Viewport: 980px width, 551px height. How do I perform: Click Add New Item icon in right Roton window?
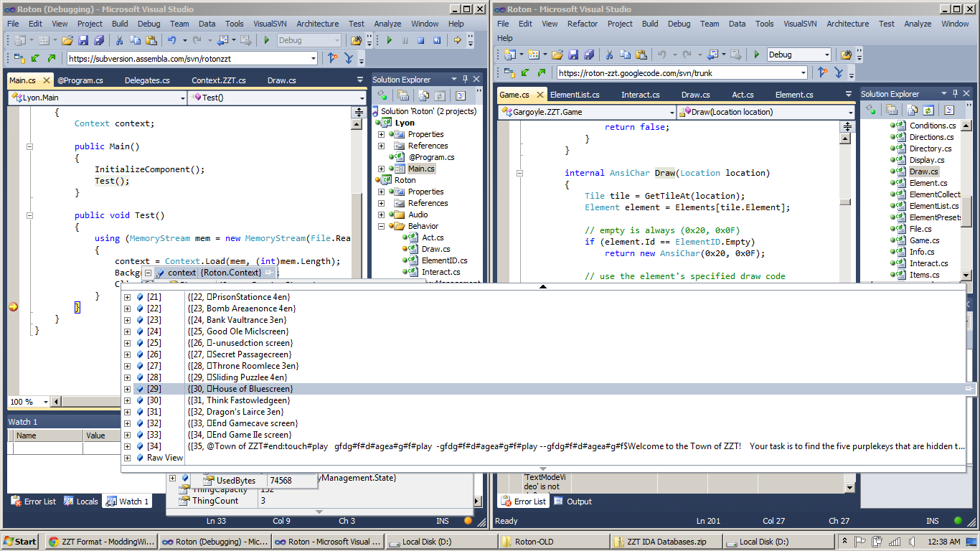pos(534,55)
